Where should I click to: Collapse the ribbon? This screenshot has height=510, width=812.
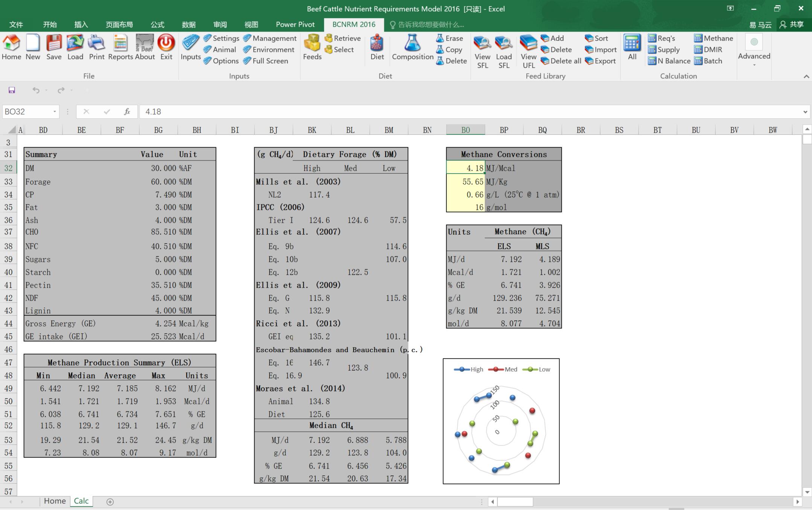tap(806, 76)
